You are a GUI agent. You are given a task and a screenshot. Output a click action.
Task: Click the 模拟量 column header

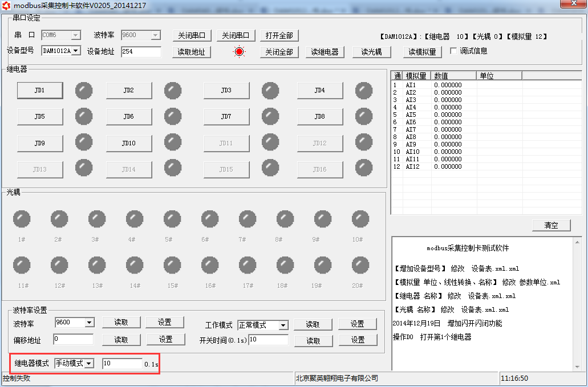416,75
